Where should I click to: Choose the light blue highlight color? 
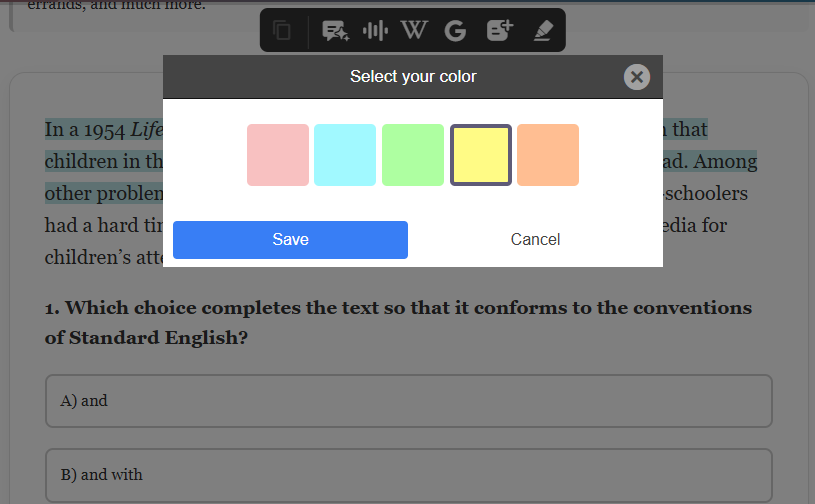(345, 155)
